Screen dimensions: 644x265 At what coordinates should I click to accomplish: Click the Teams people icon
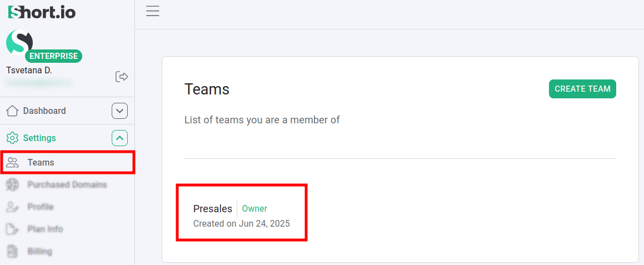point(12,163)
